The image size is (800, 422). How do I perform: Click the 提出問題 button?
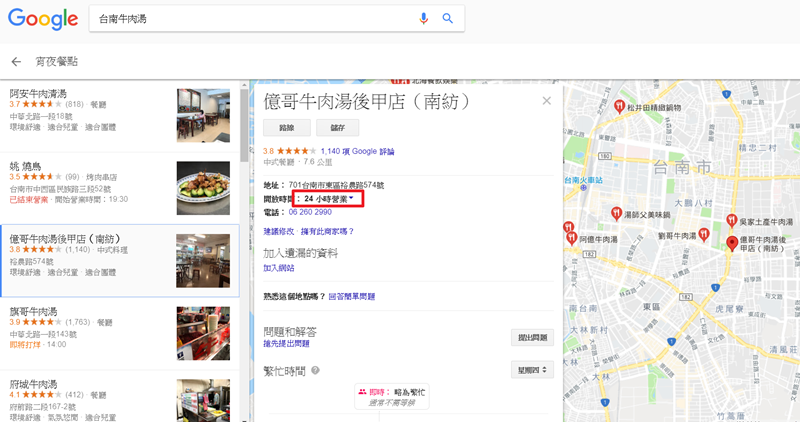tap(532, 337)
